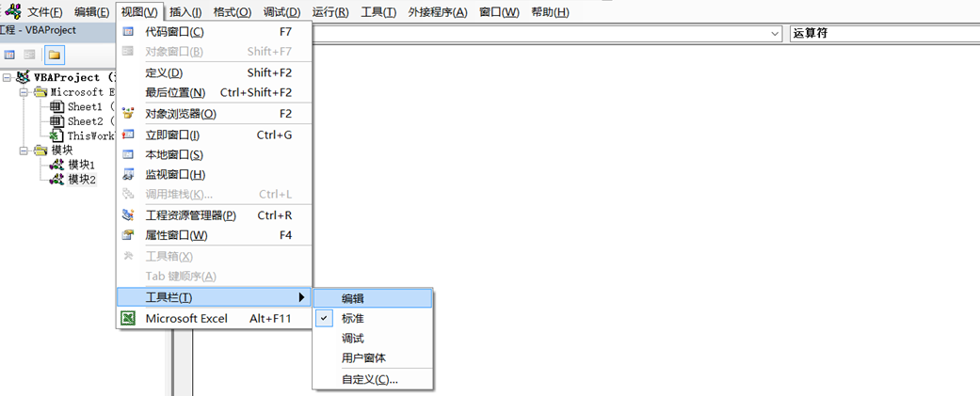Viewport: 980px width, 396px height.
Task: Toggle Folders icon in project panel
Action: tap(55, 55)
